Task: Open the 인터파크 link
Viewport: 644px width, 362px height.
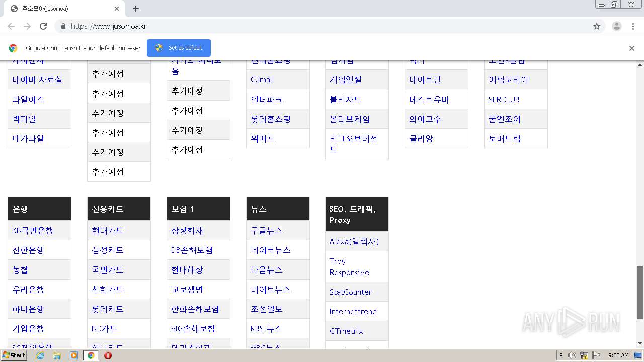Action: (x=267, y=100)
